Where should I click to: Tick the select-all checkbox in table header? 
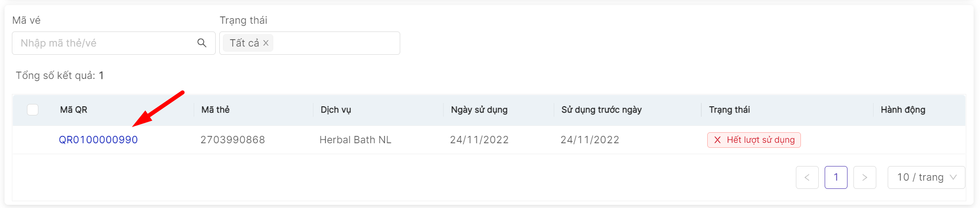click(32, 110)
